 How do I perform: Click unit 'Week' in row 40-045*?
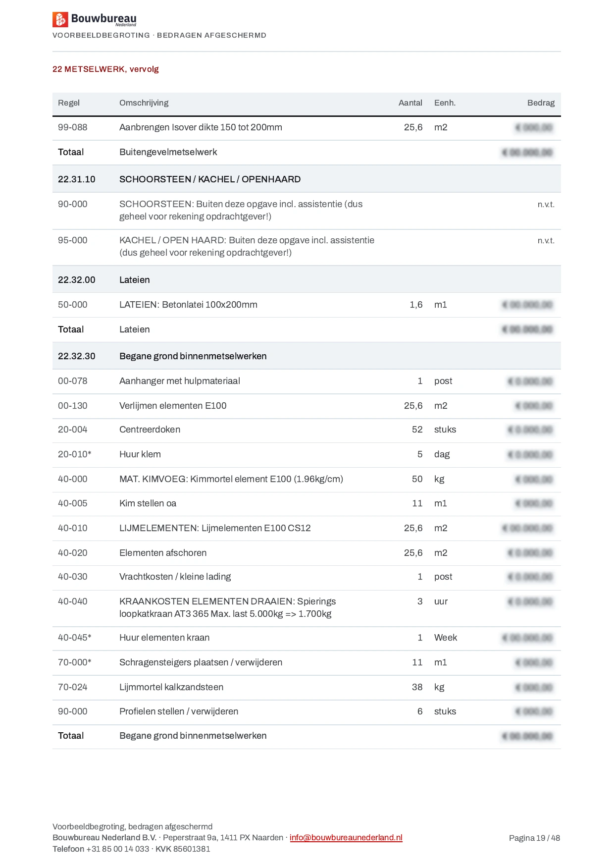tap(446, 638)
